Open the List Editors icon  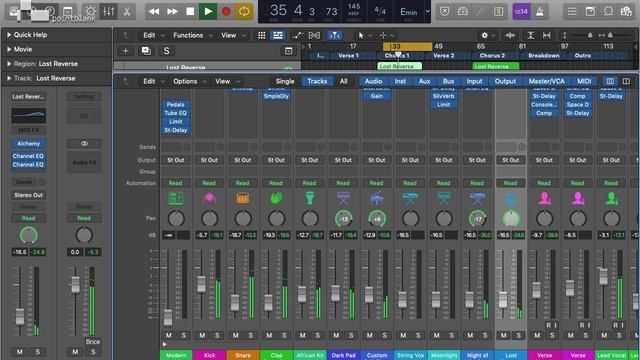(572, 11)
